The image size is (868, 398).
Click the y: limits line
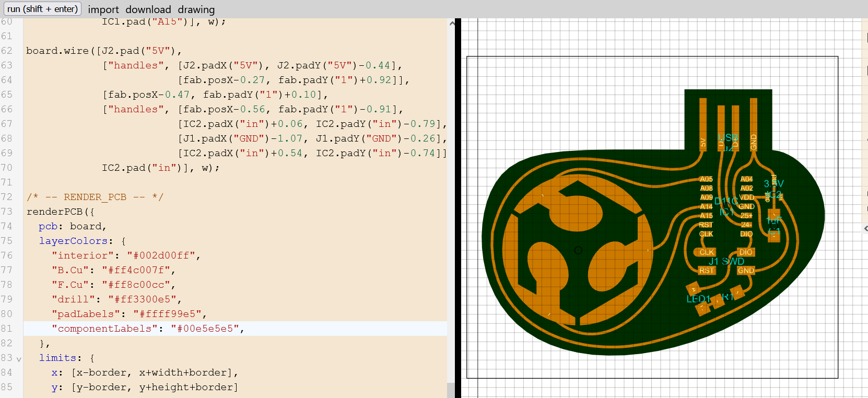[x=145, y=387]
